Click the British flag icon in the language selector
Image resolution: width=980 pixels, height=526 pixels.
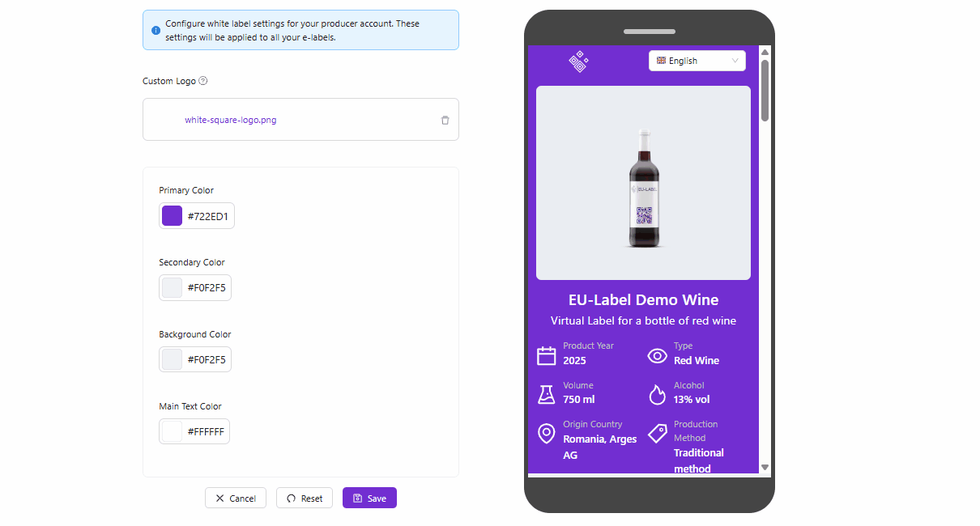click(x=662, y=60)
